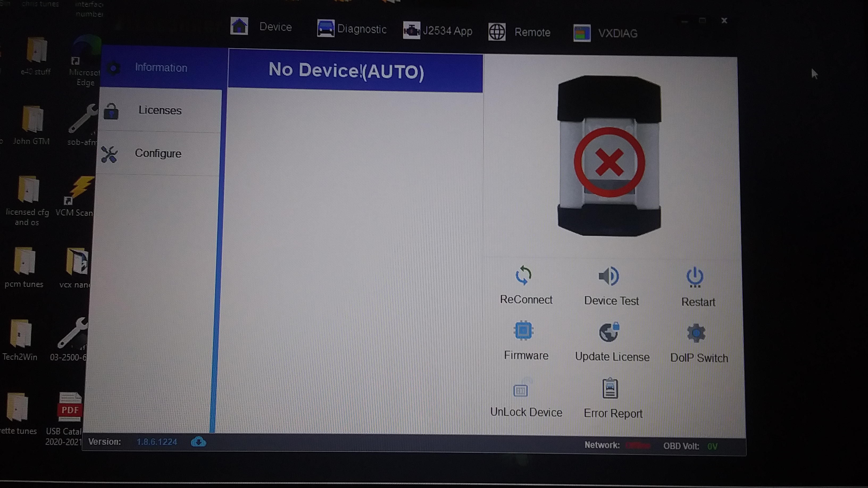This screenshot has height=488, width=868.
Task: Click the Network status indicator
Action: pos(637,445)
